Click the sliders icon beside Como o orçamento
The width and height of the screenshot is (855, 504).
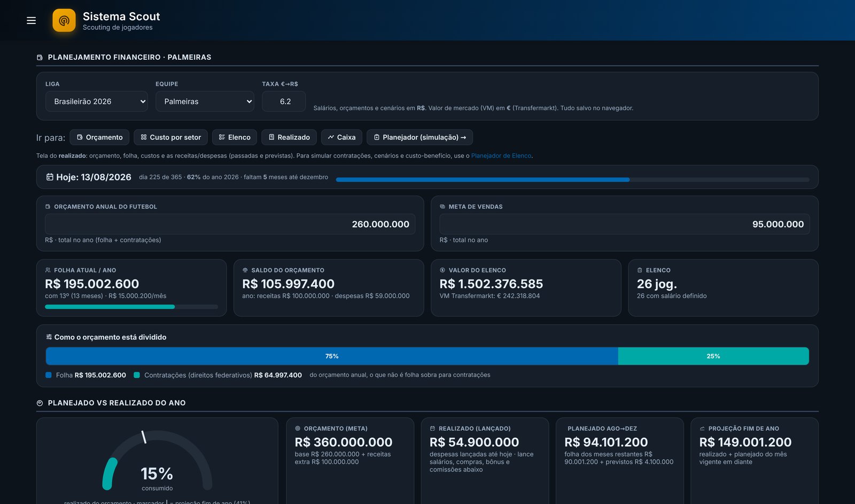point(49,337)
